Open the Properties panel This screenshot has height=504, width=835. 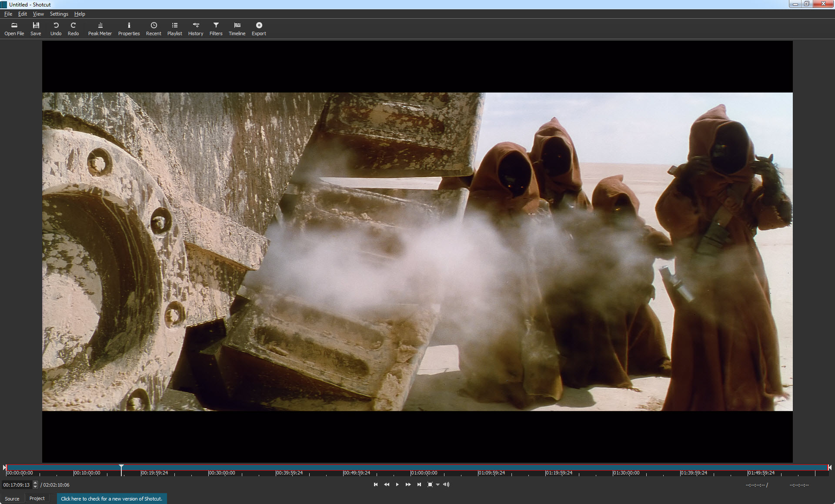coord(129,29)
